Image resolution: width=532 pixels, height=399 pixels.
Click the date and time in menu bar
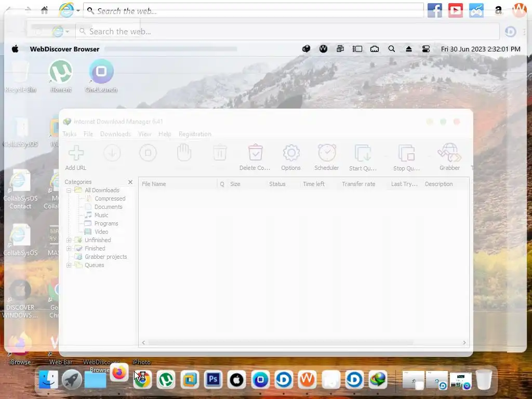tap(481, 49)
